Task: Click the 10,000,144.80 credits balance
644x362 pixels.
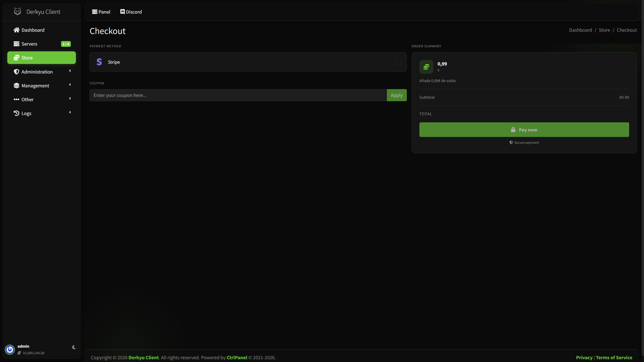Action: coord(34,353)
